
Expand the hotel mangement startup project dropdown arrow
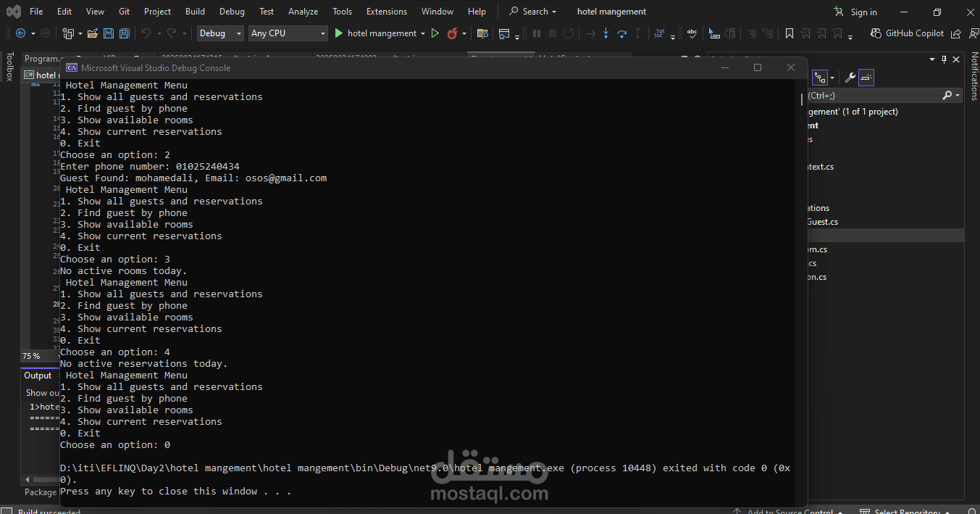(423, 33)
